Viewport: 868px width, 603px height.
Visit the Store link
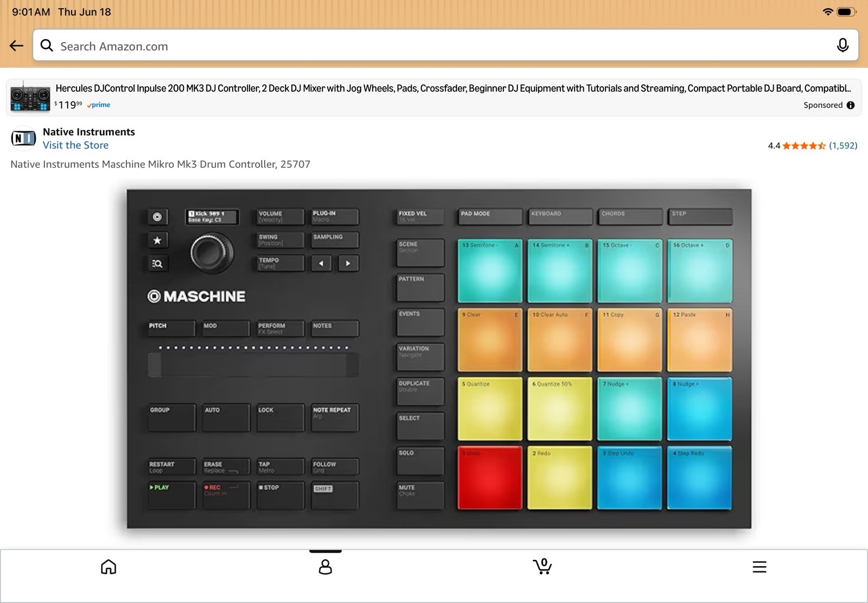tap(75, 145)
